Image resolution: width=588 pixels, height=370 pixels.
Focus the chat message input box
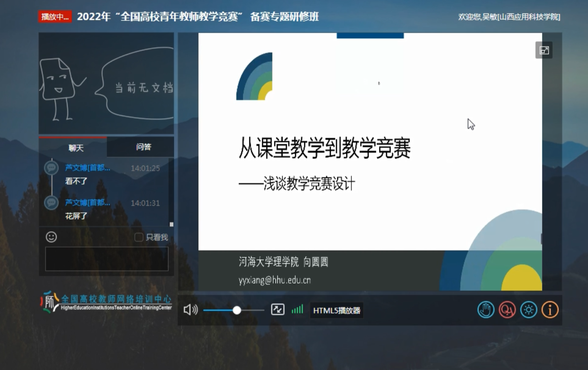point(107,259)
